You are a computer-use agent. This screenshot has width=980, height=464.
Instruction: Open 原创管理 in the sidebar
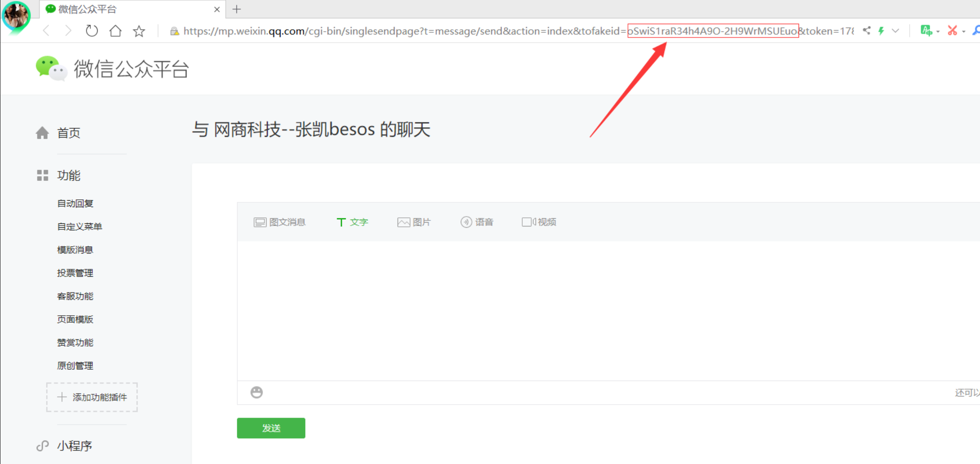click(x=75, y=366)
